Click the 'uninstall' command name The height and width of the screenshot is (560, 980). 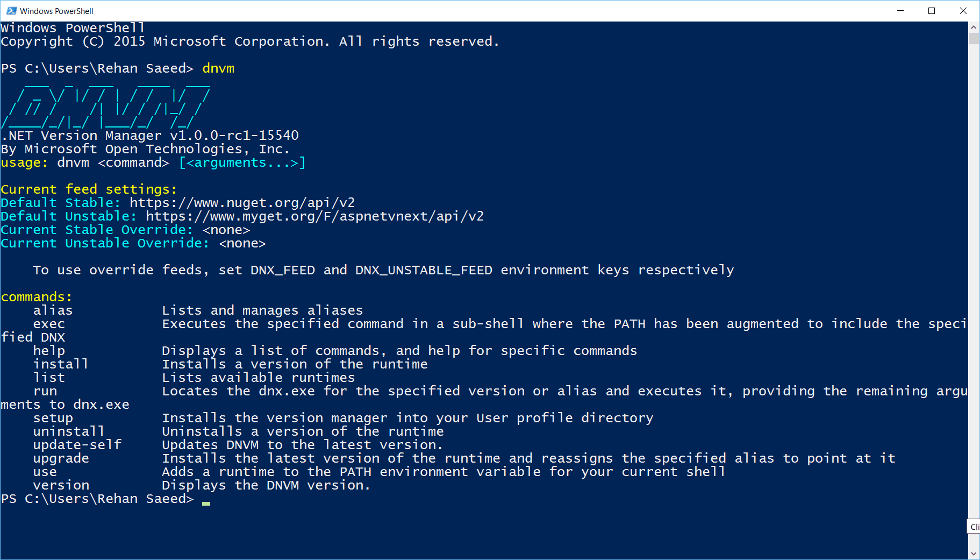tap(68, 431)
